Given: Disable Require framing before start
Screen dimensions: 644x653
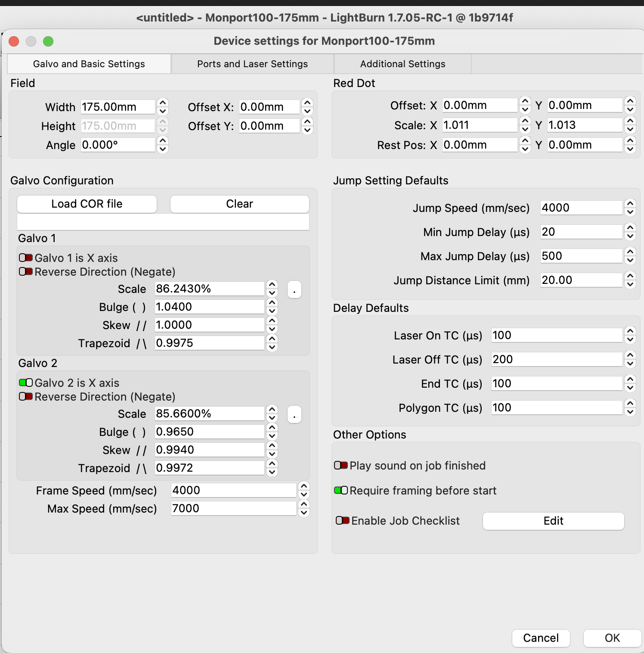Looking at the screenshot, I should 341,490.
